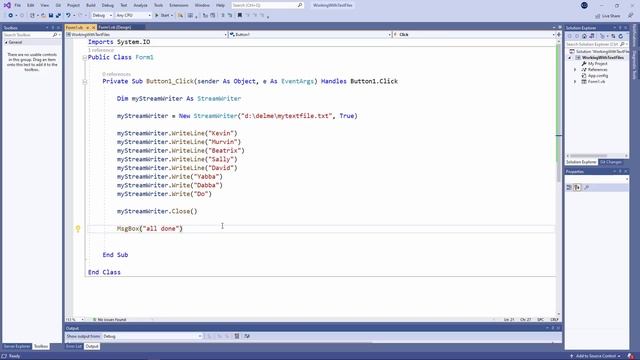Click the bookmark toggle toolbar icon
Image resolution: width=640 pixels, height=360 pixels.
pos(240,16)
